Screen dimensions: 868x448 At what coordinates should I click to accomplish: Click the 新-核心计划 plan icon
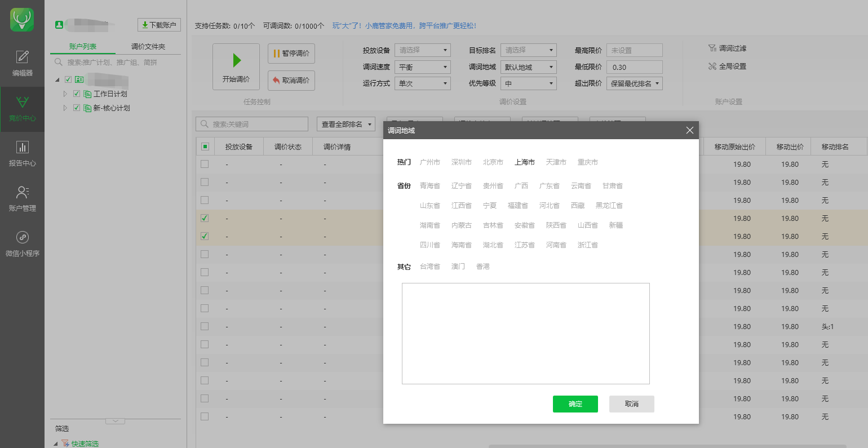87,108
